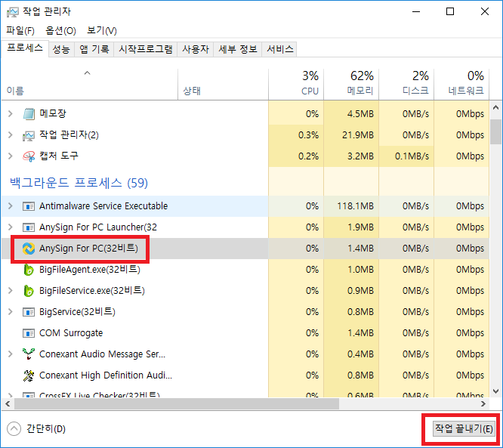This screenshot has width=503, height=448.
Task: Sort by the 메모리 column header
Action: click(351, 84)
